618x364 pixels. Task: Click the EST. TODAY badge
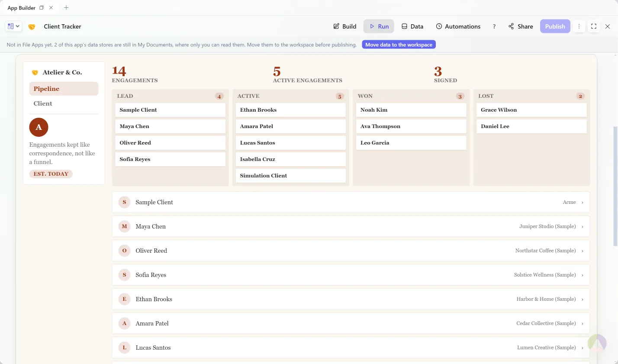point(51,174)
